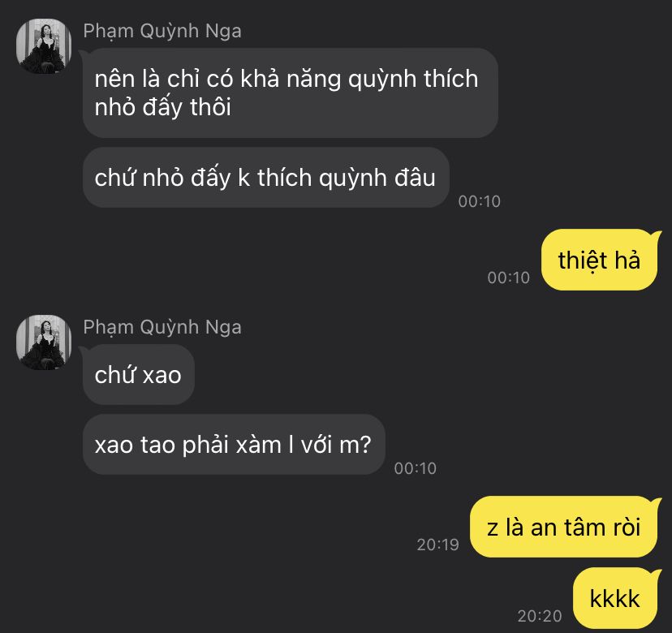The image size is (672, 633).
Task: Select the "chứ nhỏ đấy k thích quỳnh đâu" bubble
Action: [265, 178]
